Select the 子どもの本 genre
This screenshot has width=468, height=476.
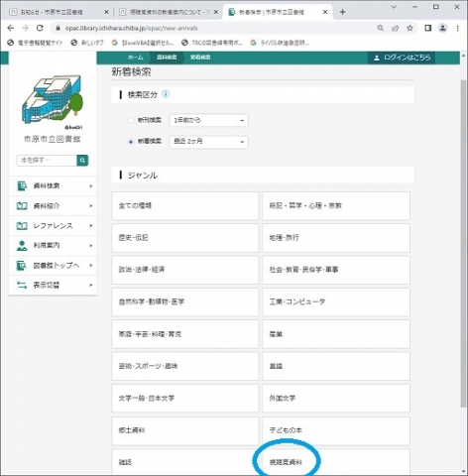(x=336, y=430)
